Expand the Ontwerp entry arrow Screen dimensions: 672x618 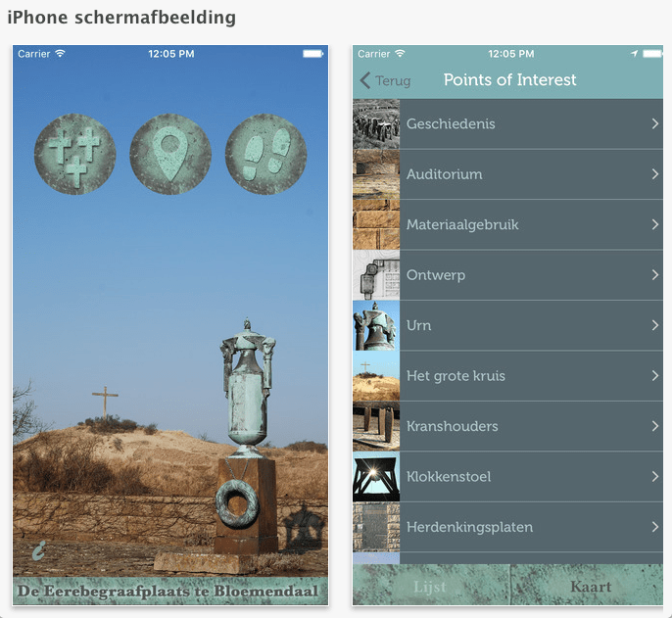(654, 274)
